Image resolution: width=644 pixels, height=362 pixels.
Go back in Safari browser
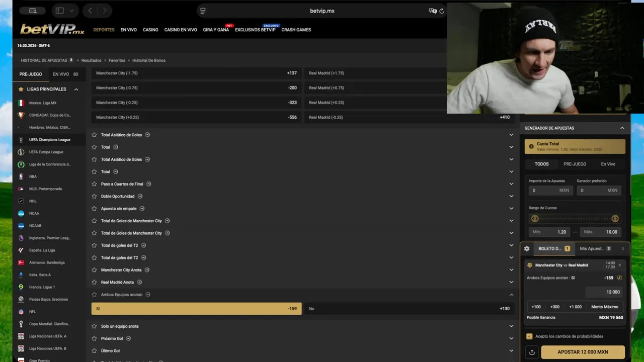pos(90,11)
